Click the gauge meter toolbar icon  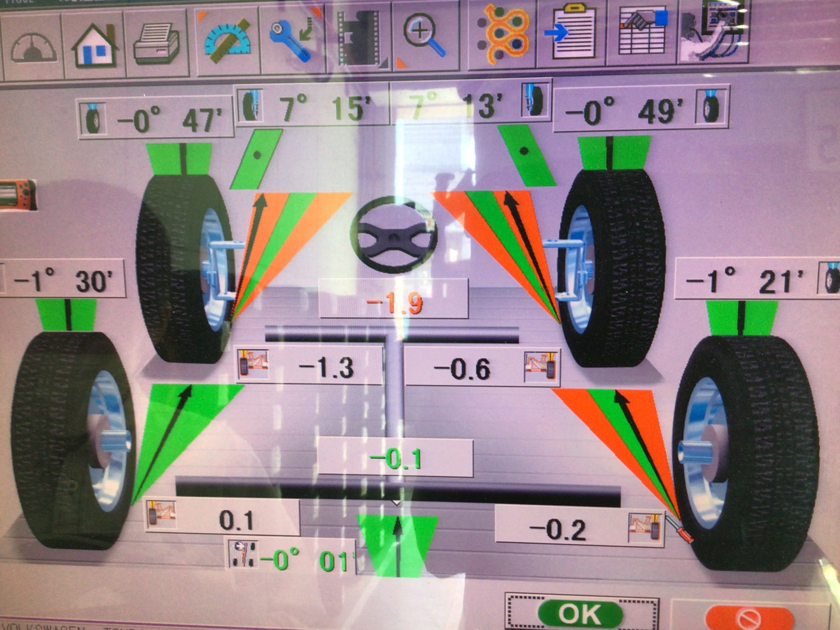coord(33,48)
